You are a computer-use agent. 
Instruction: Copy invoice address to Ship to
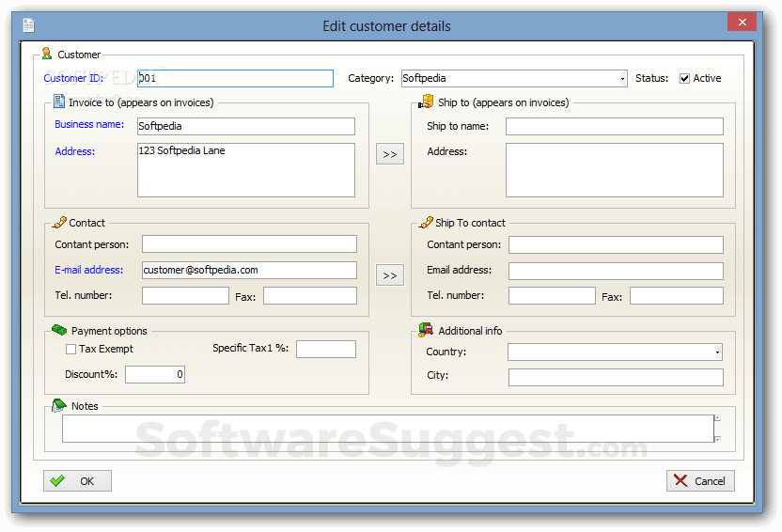[390, 154]
